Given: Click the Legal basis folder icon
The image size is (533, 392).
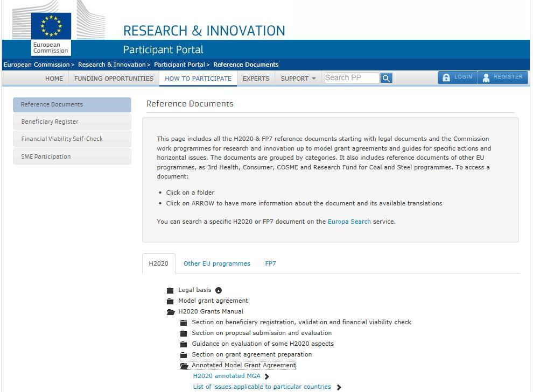Looking at the screenshot, I should pyautogui.click(x=170, y=290).
